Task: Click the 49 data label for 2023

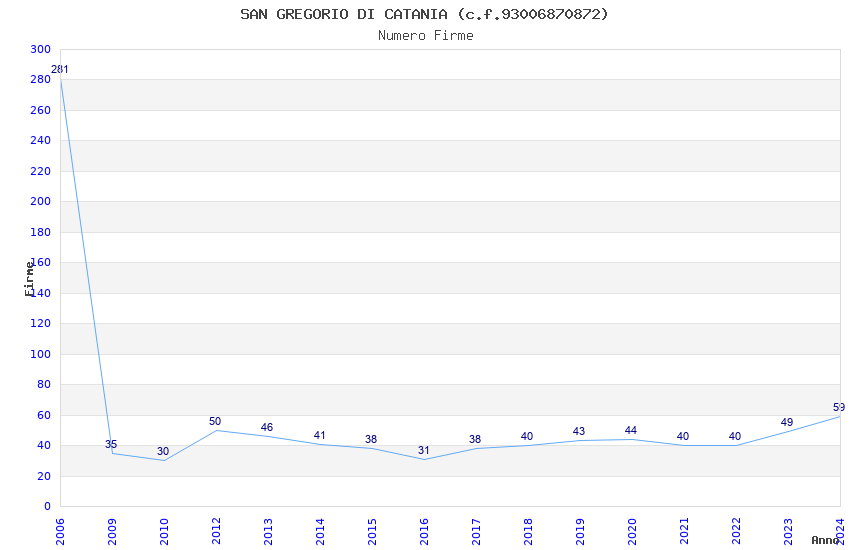Action: 787,423
